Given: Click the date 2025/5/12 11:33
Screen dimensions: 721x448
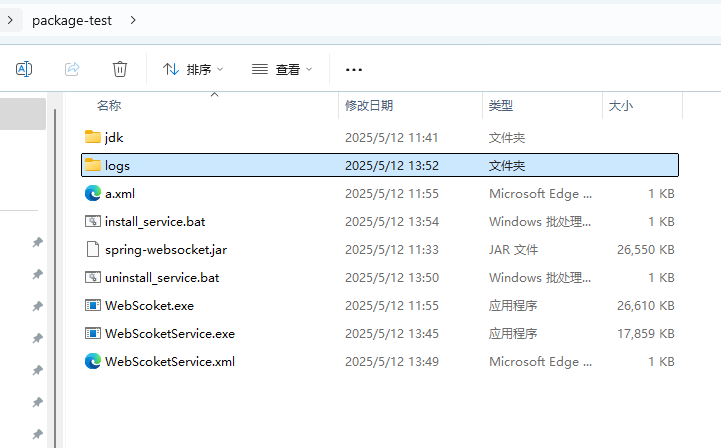Looking at the screenshot, I should 392,250.
